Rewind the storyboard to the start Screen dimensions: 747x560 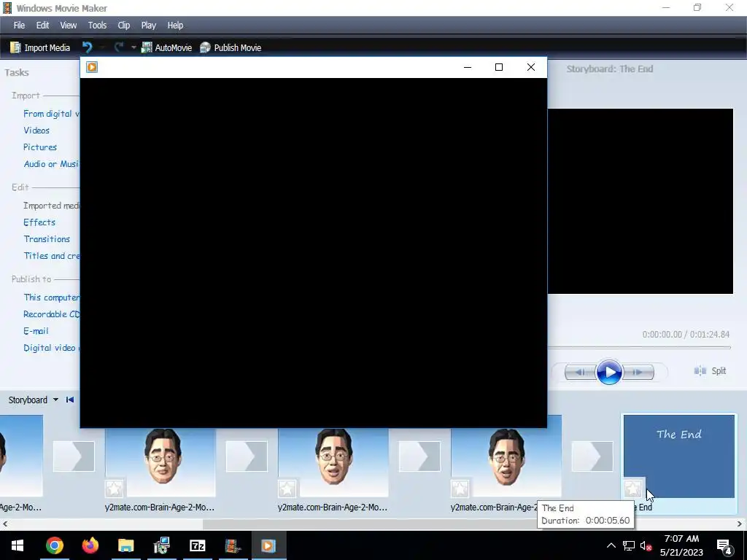click(x=70, y=400)
